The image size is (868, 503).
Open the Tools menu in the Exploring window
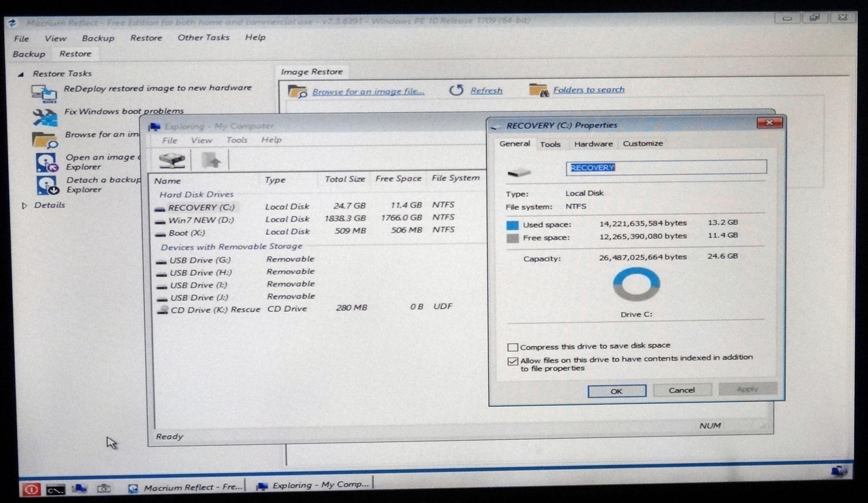[x=237, y=140]
